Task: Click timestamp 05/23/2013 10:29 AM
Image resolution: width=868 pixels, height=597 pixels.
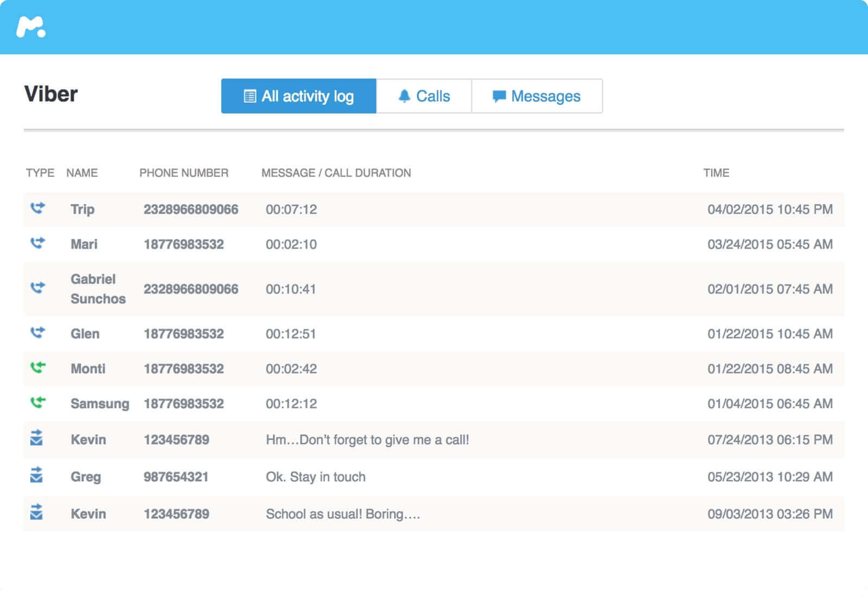Action: pos(770,477)
